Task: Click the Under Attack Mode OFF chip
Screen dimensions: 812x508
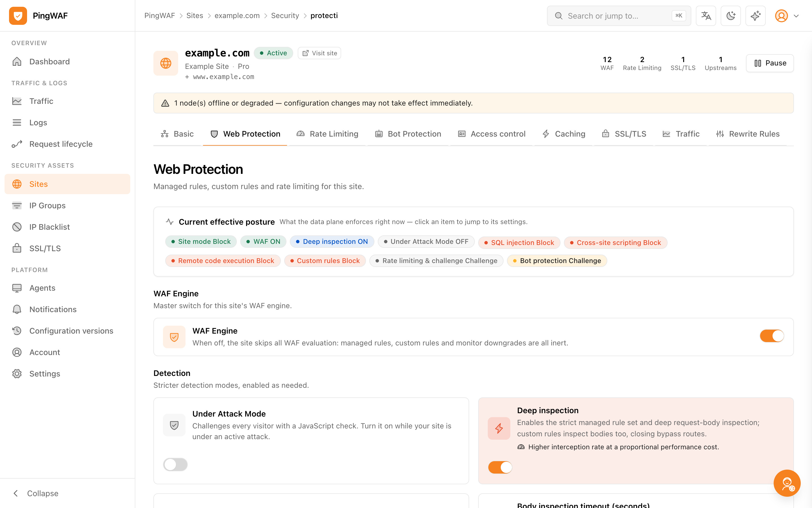Action: pos(426,242)
